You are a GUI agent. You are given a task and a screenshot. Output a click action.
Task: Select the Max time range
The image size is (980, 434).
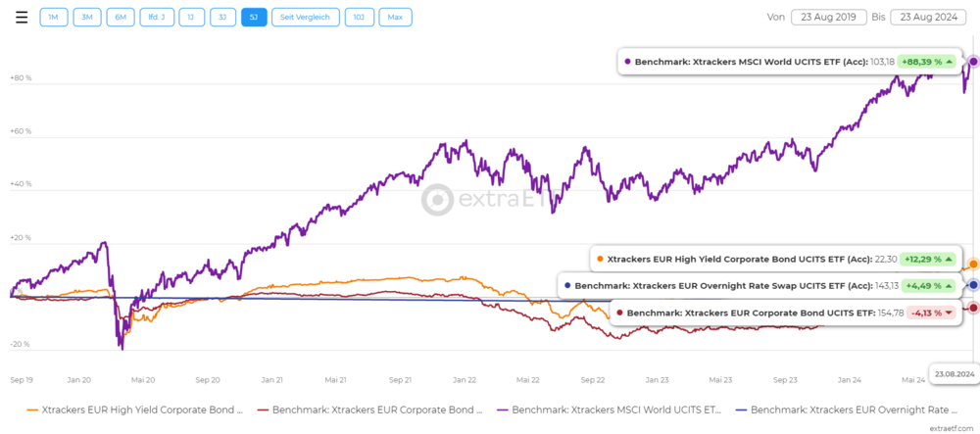395,18
